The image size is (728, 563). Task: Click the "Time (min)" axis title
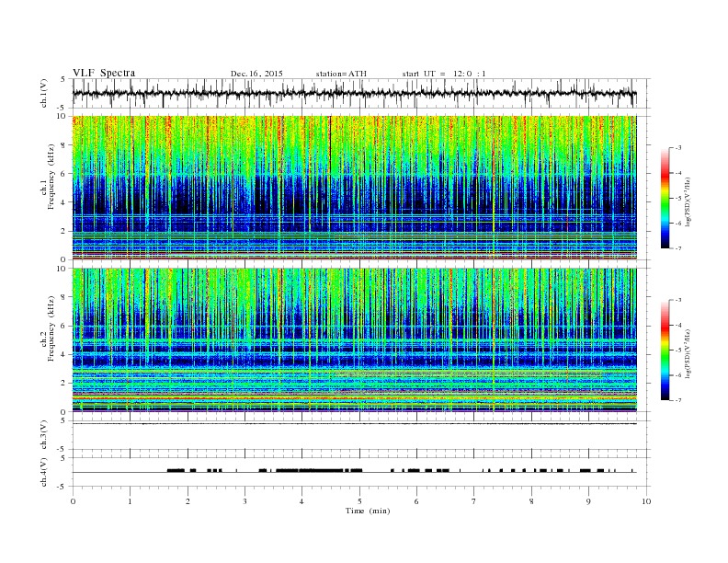[x=368, y=511]
